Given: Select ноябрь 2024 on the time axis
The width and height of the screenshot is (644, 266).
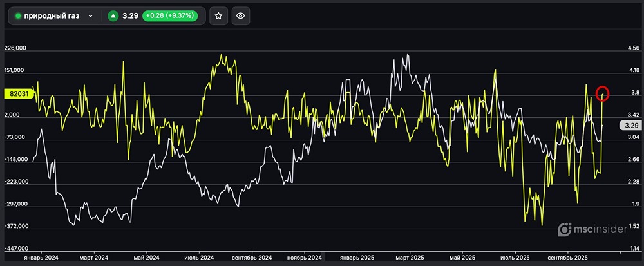Looking at the screenshot, I should pos(305,257).
